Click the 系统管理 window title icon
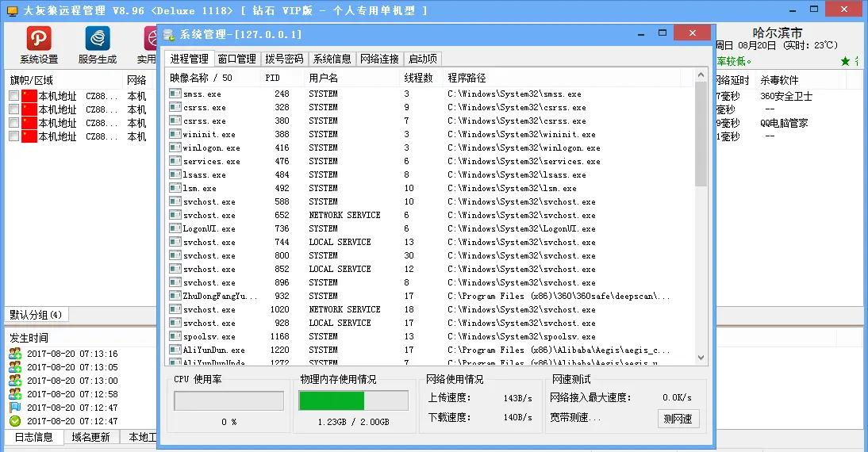The height and width of the screenshot is (452, 868). 169,35
